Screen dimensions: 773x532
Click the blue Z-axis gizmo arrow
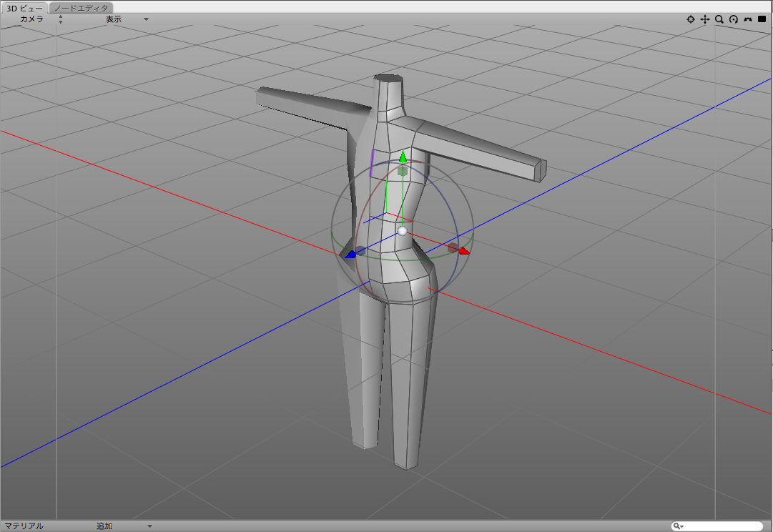point(350,253)
